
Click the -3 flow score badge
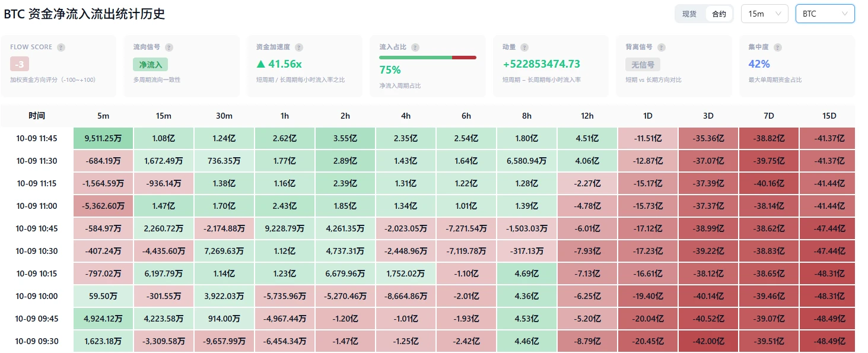[20, 64]
